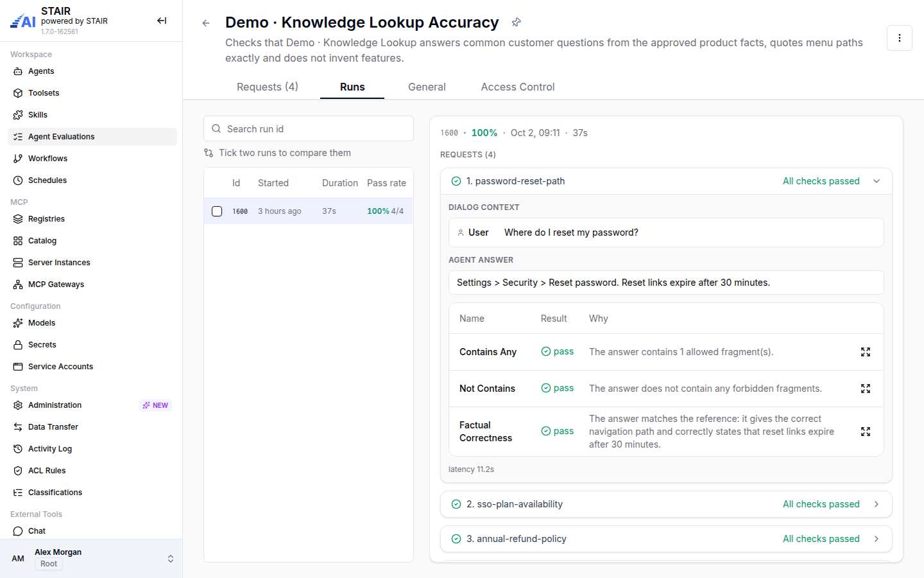Viewport: 924px width, 578px height.
Task: Open Agents from the sidebar
Action: point(92,71)
